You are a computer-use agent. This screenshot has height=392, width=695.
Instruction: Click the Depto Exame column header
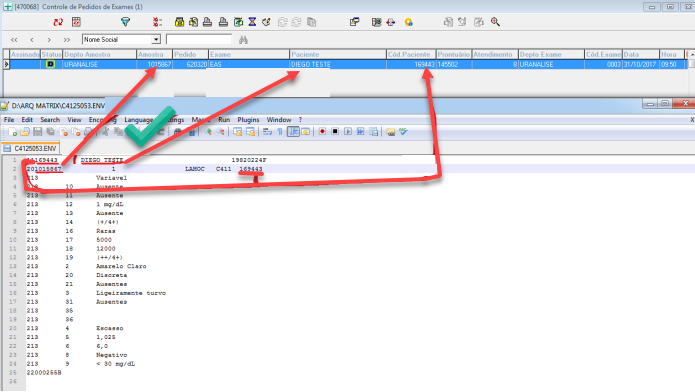[551, 55]
